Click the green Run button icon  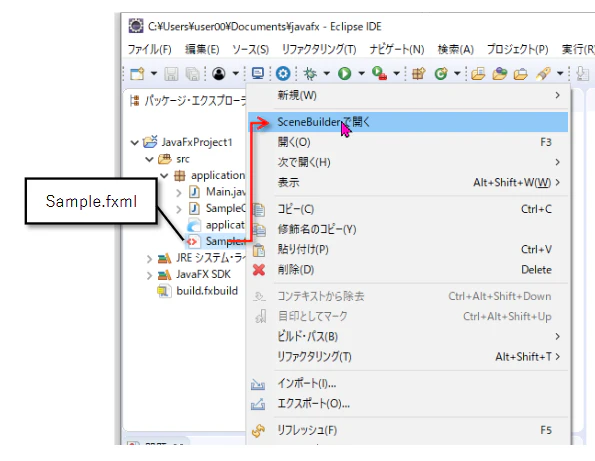[345, 73]
